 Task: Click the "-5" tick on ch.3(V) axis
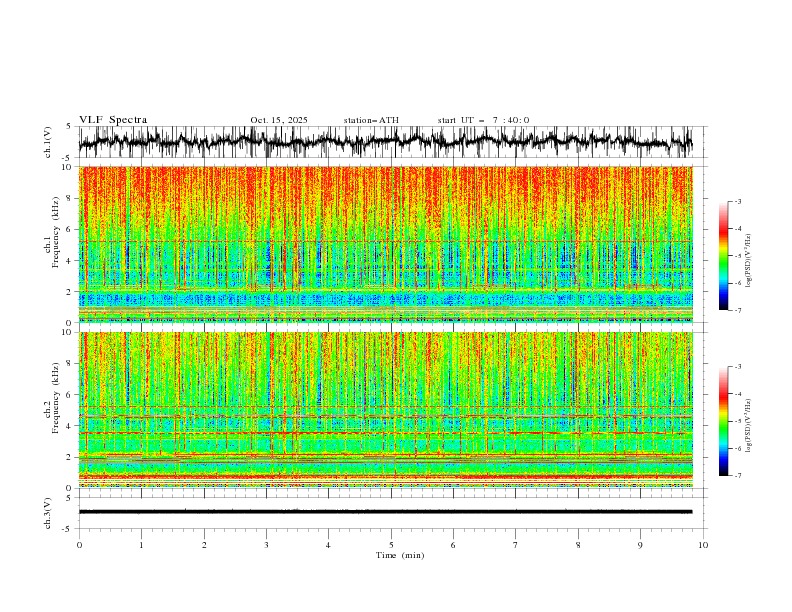pos(68,529)
